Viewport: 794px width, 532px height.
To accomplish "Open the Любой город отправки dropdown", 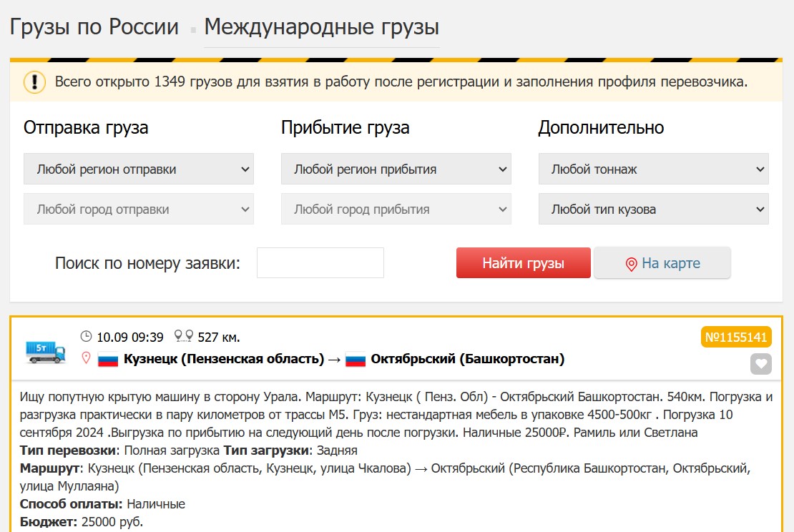I will (x=139, y=209).
